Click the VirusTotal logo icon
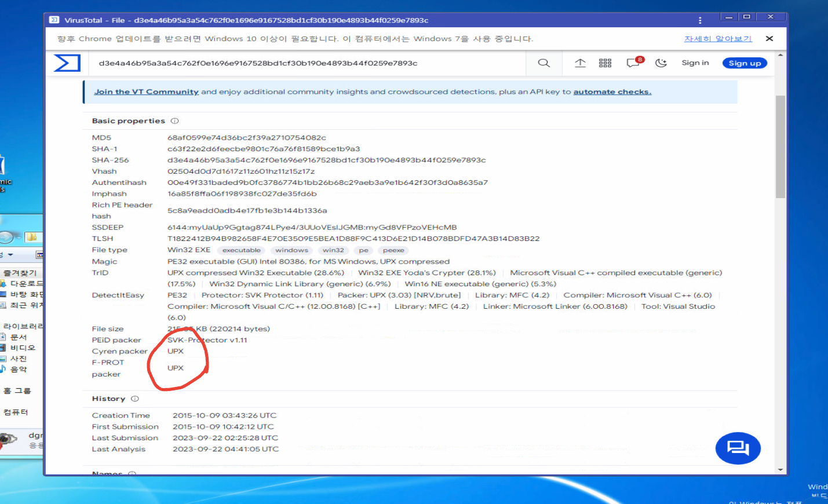 click(x=67, y=63)
